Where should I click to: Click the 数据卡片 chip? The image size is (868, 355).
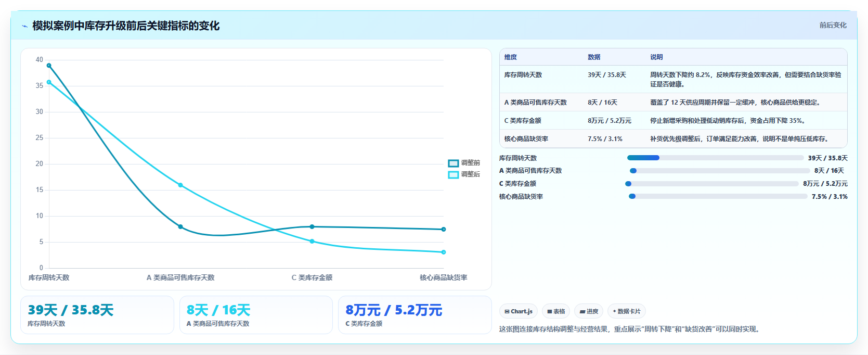click(x=627, y=311)
